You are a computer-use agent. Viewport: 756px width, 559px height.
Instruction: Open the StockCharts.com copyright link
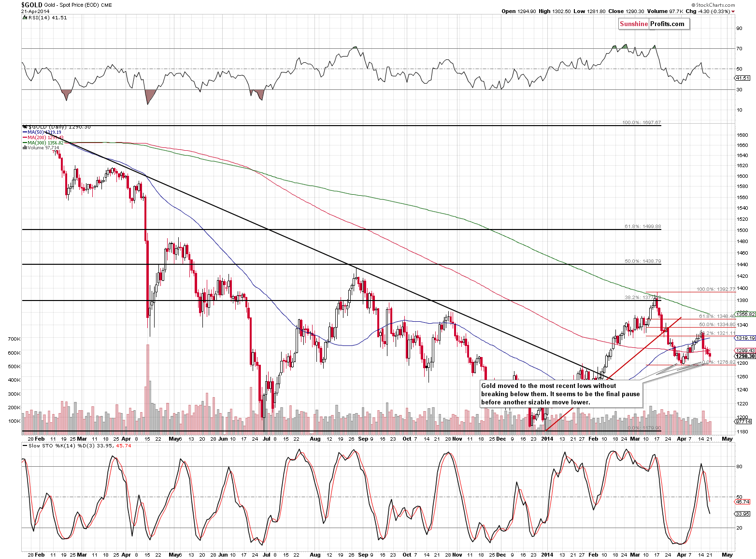(x=713, y=5)
